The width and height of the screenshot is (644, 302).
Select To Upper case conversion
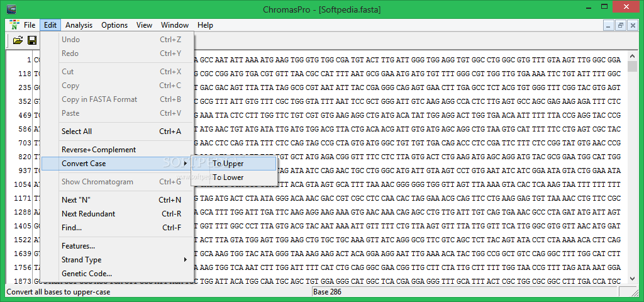point(234,164)
